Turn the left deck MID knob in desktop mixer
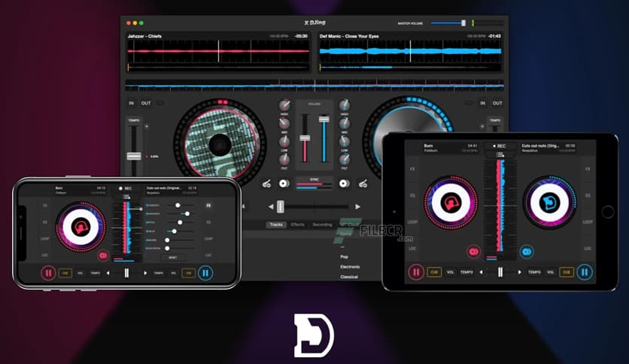The image size is (629, 364). click(x=284, y=123)
